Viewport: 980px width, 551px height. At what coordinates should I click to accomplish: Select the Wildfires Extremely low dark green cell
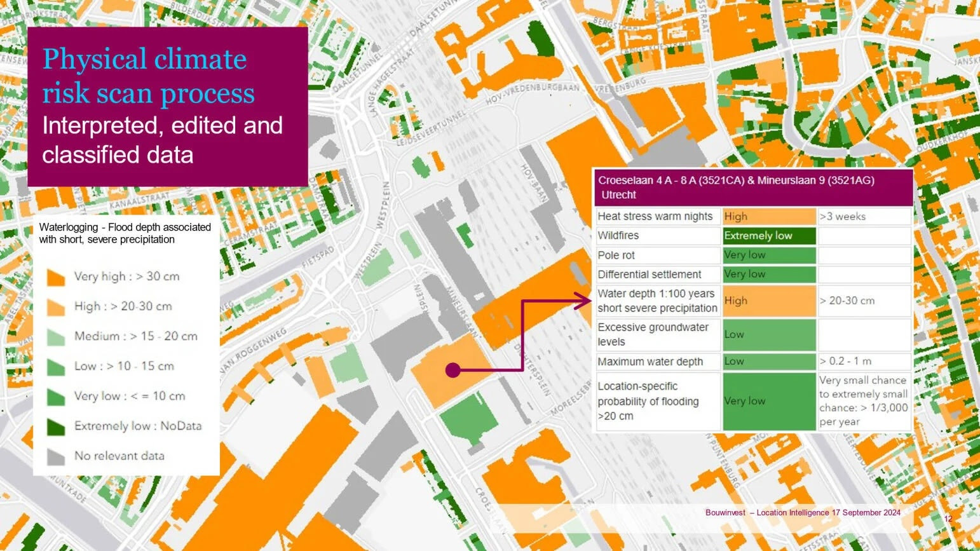(769, 236)
